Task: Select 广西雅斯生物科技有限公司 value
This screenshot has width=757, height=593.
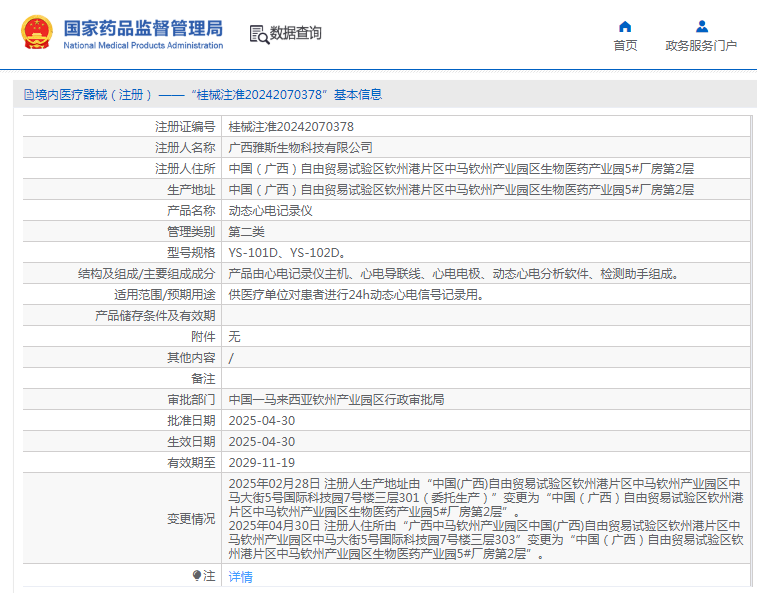Action: point(300,148)
